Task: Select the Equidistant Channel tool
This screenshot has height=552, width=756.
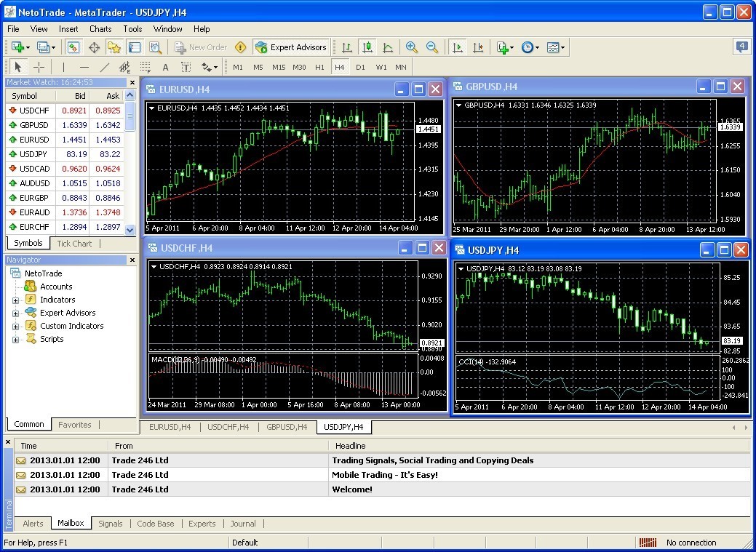Action: [125, 67]
